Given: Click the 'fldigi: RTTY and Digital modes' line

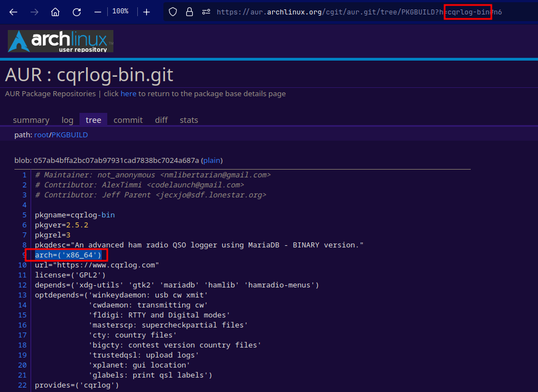Looking at the screenshot, I should coord(159,315).
